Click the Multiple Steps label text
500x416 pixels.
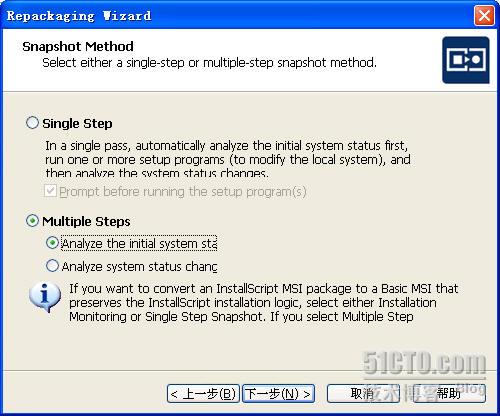(86, 222)
